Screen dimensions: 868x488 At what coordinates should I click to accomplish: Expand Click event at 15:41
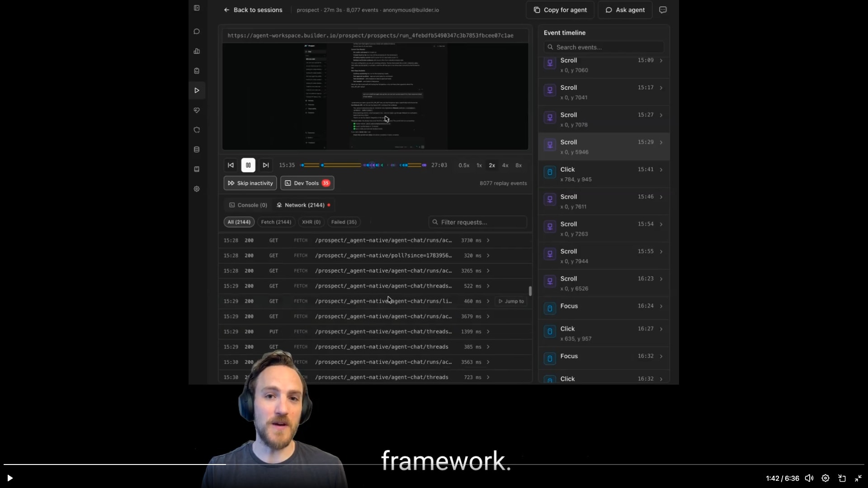(661, 170)
